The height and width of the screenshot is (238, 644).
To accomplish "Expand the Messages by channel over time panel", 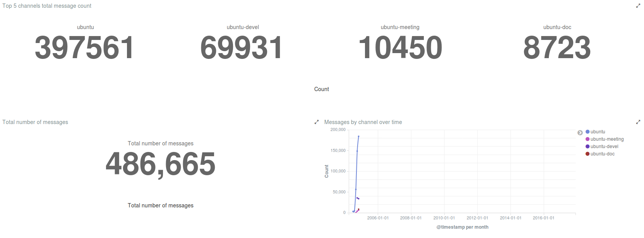I will pos(638,122).
